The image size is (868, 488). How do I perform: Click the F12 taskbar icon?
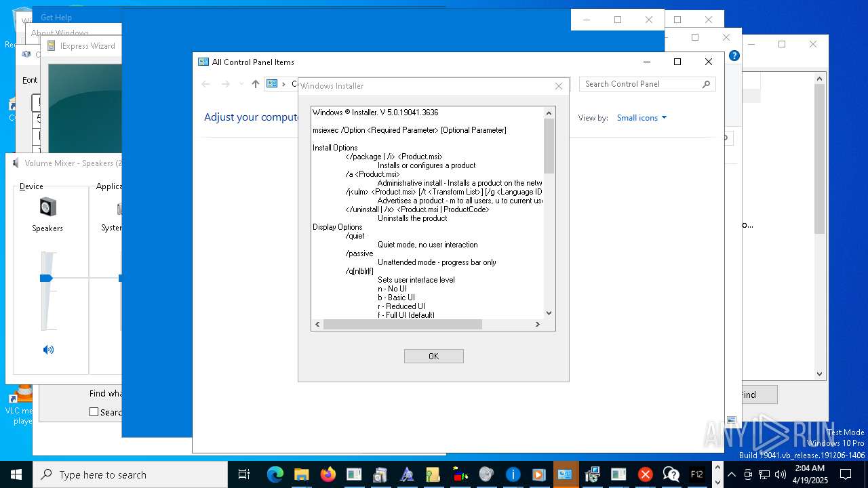pos(696,474)
